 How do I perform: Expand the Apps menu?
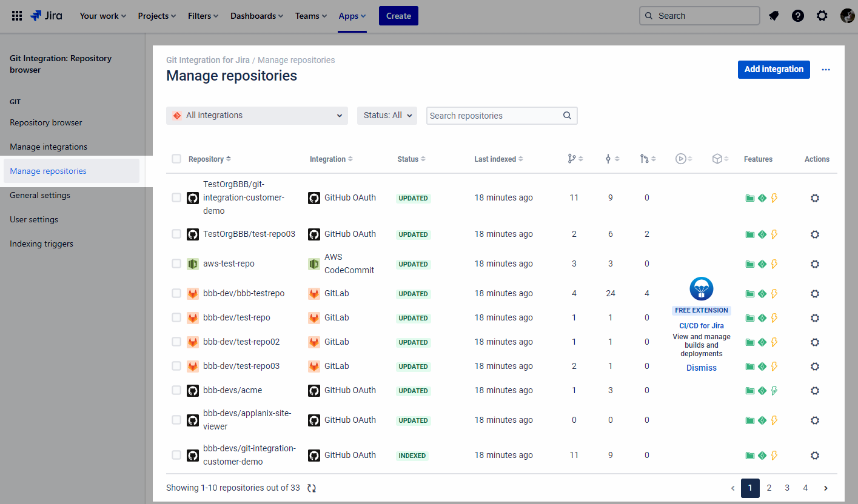click(x=352, y=16)
